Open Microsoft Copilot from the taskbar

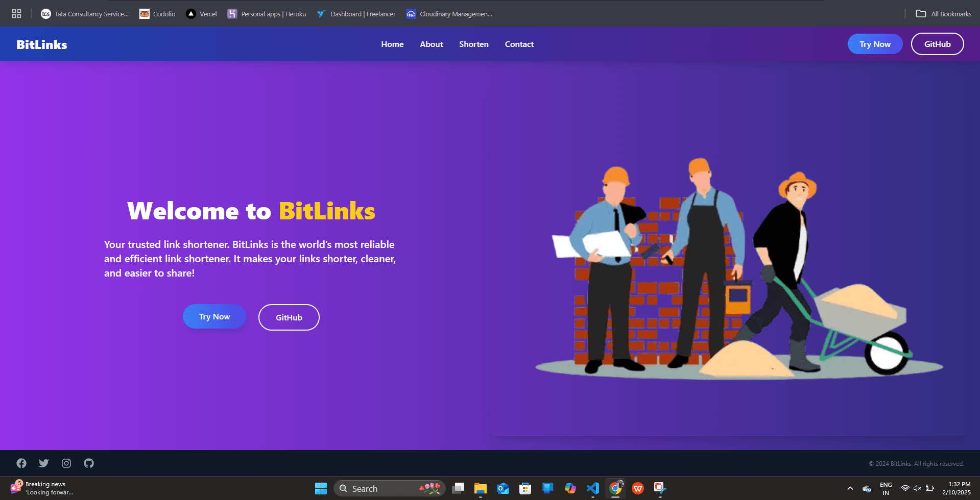(x=570, y=488)
